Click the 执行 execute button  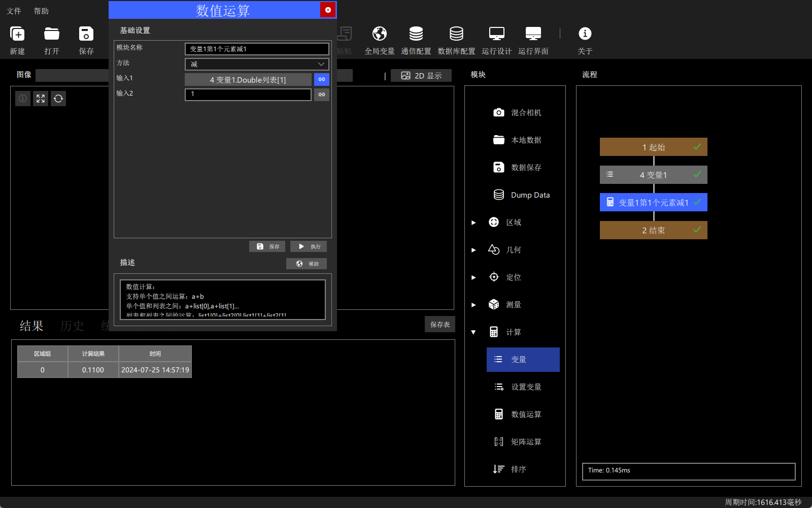point(309,246)
